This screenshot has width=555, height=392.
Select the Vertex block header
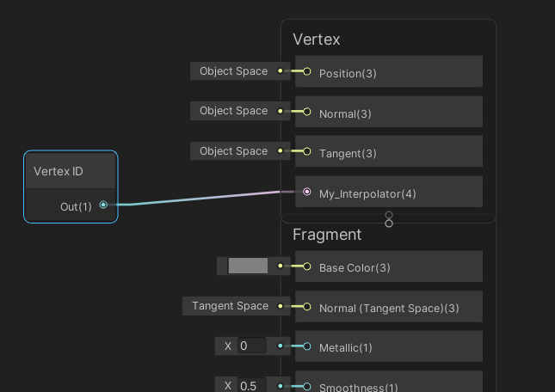(317, 40)
